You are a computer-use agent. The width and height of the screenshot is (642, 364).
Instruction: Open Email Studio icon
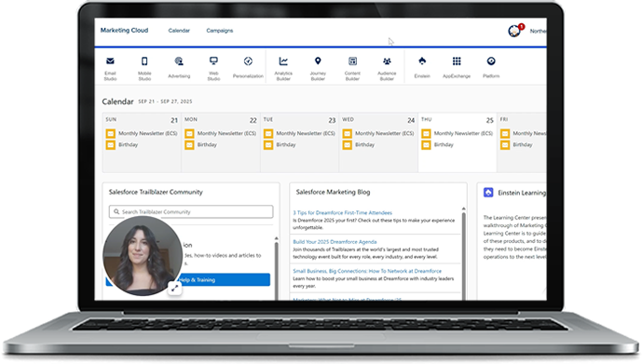coord(110,61)
